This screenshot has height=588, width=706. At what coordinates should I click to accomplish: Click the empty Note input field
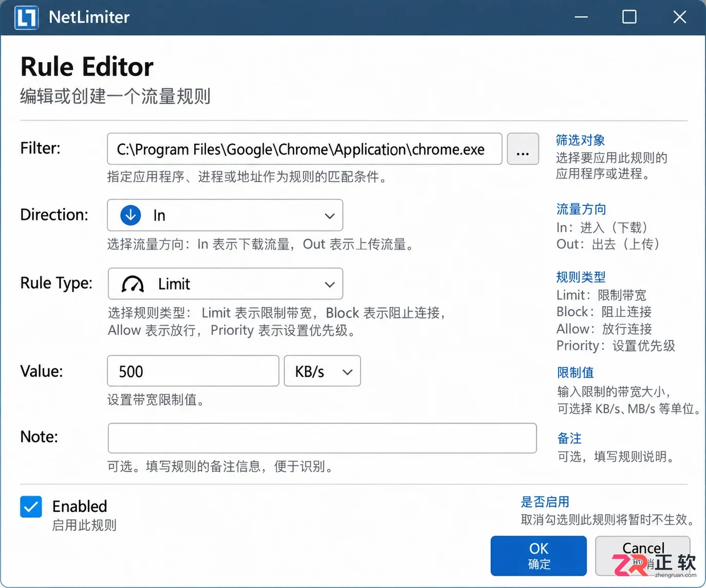[322, 438]
